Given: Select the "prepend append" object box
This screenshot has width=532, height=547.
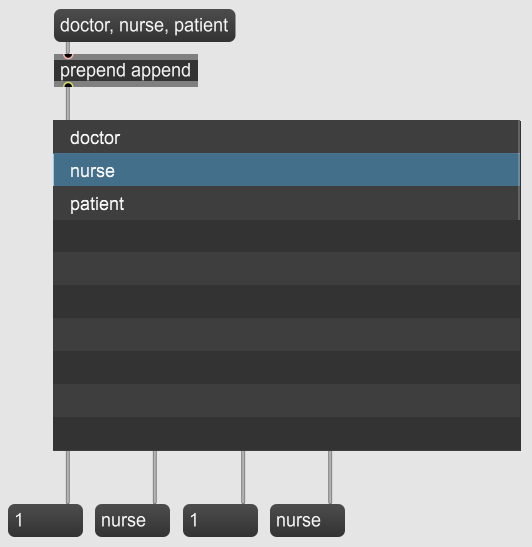Looking at the screenshot, I should pos(126,70).
